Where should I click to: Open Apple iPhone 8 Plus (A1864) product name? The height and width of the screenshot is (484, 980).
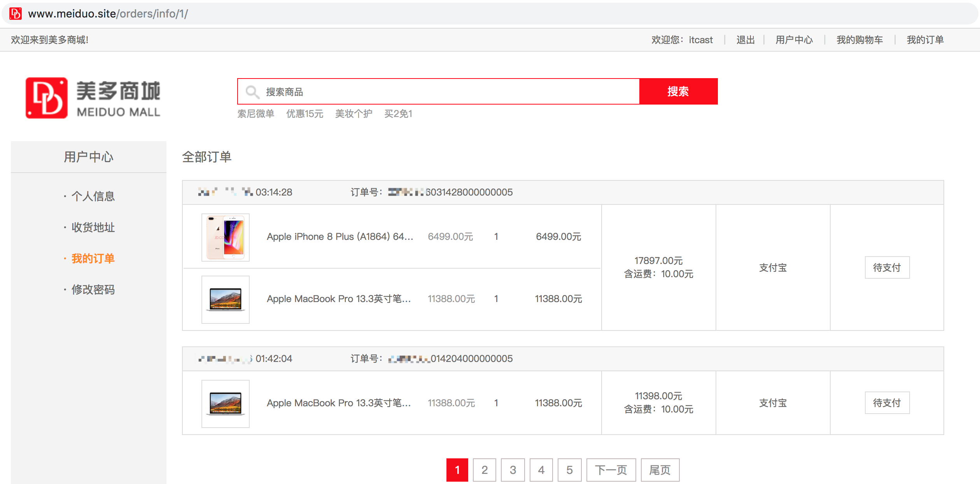click(x=340, y=236)
